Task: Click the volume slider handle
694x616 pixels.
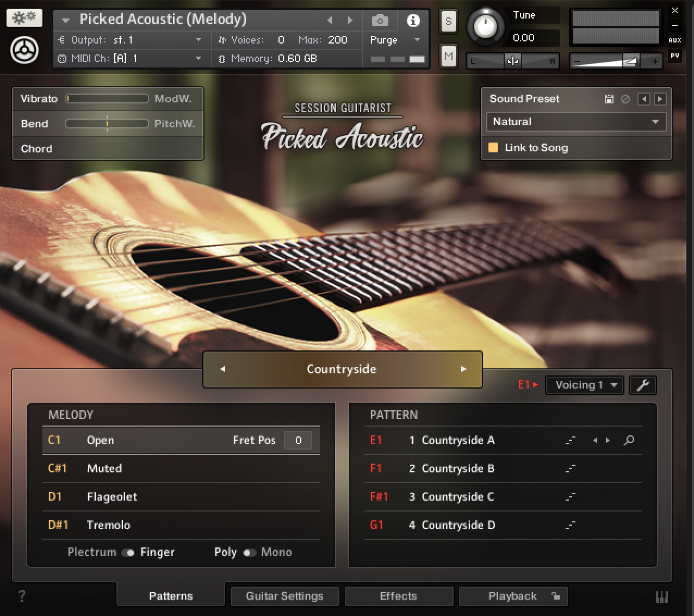Action: (630, 61)
